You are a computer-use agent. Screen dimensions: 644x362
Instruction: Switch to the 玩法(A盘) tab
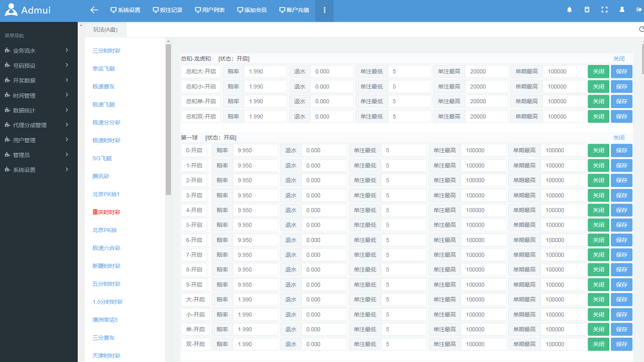coord(105,30)
